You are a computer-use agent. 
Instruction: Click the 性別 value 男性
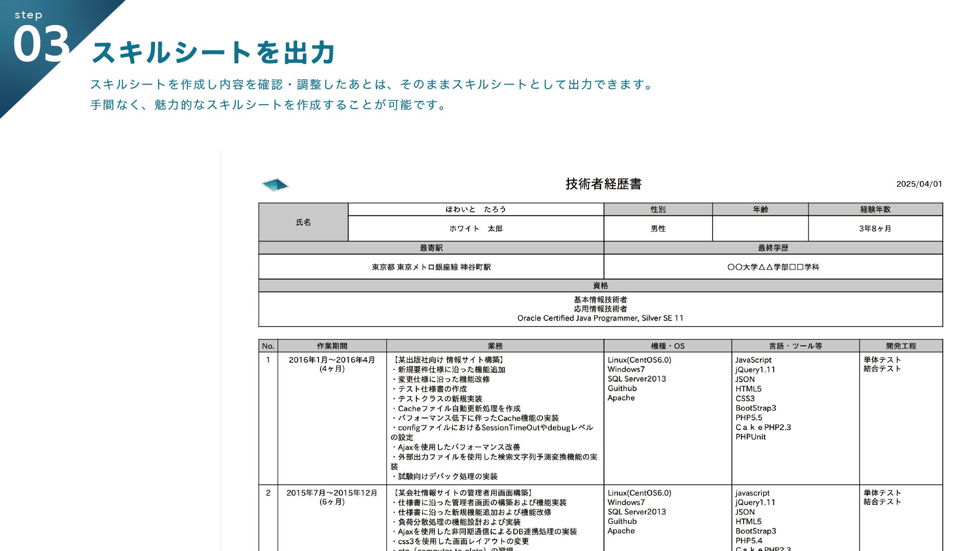(x=658, y=229)
